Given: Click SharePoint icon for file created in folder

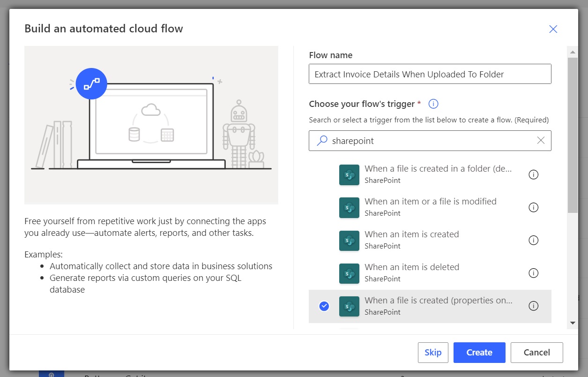Looking at the screenshot, I should coord(349,174).
